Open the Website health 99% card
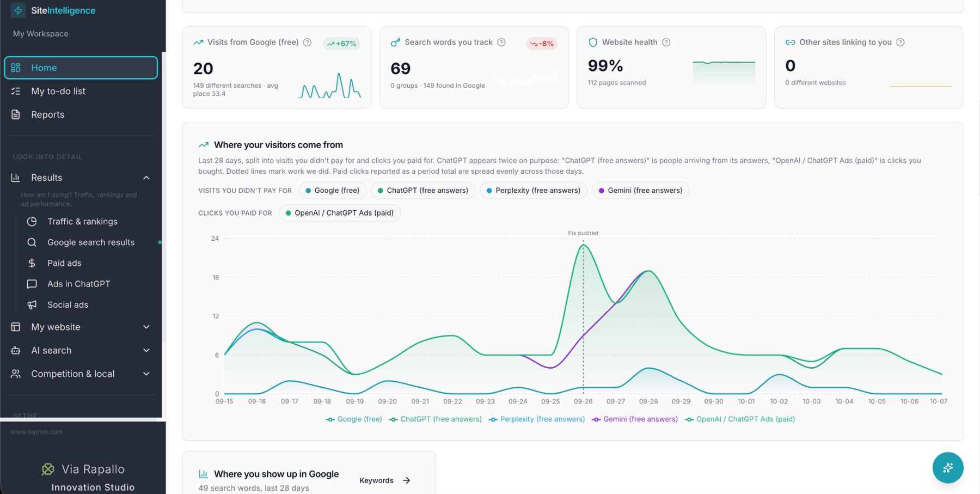Screen dimensions: 980x494 pos(671,68)
